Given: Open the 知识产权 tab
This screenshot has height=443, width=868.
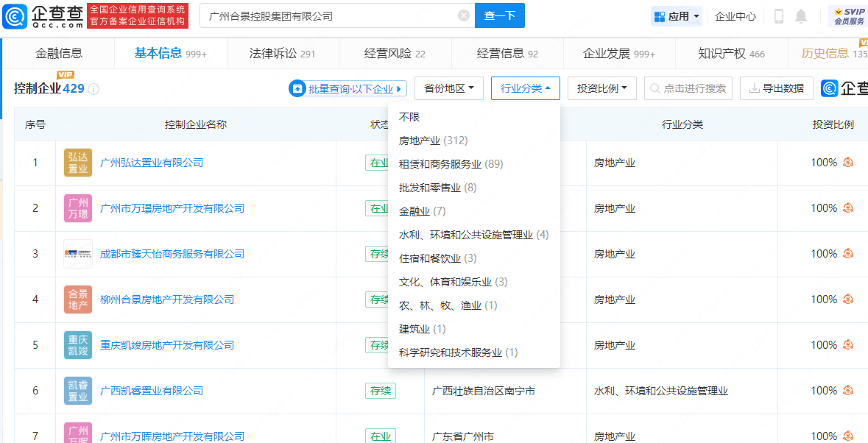Looking at the screenshot, I should coord(731,54).
